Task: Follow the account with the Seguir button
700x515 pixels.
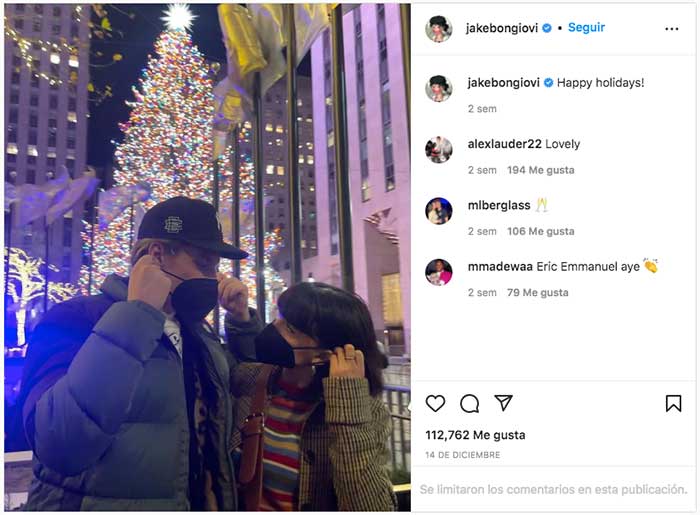Action: point(586,28)
